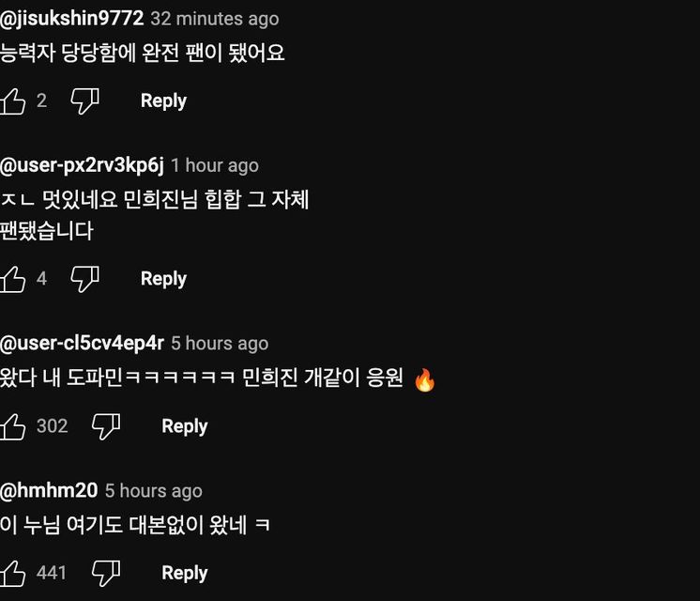Click the "1 hour ago" timestamp
This screenshot has width=700, height=601.
pyautogui.click(x=214, y=165)
